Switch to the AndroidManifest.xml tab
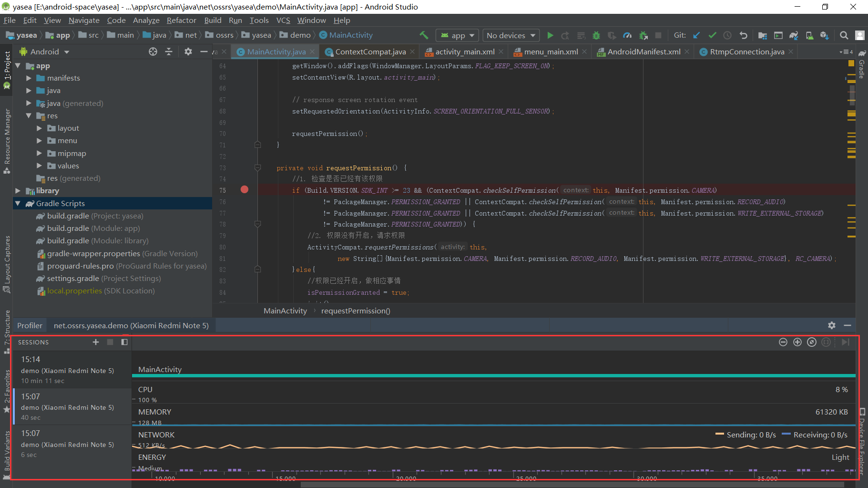 point(643,52)
